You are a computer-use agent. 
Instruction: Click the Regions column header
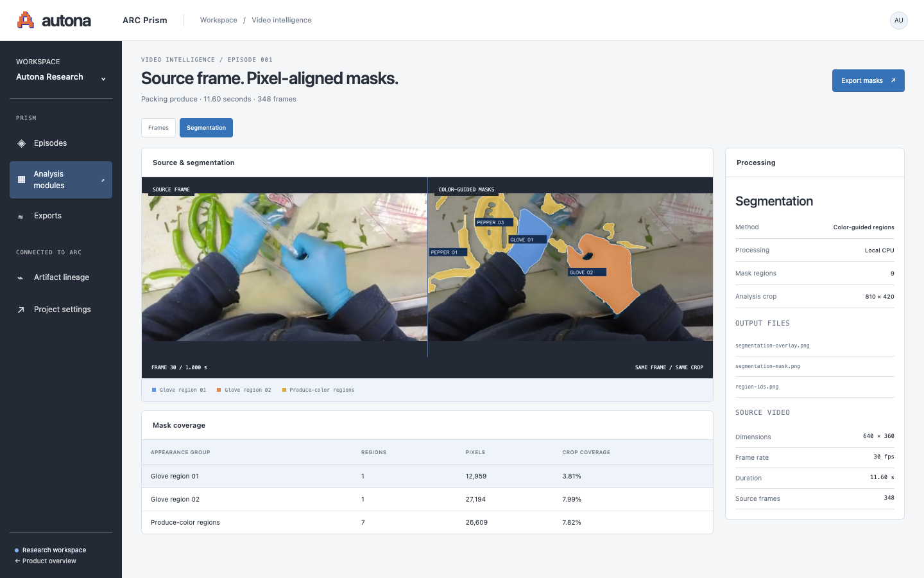point(373,452)
